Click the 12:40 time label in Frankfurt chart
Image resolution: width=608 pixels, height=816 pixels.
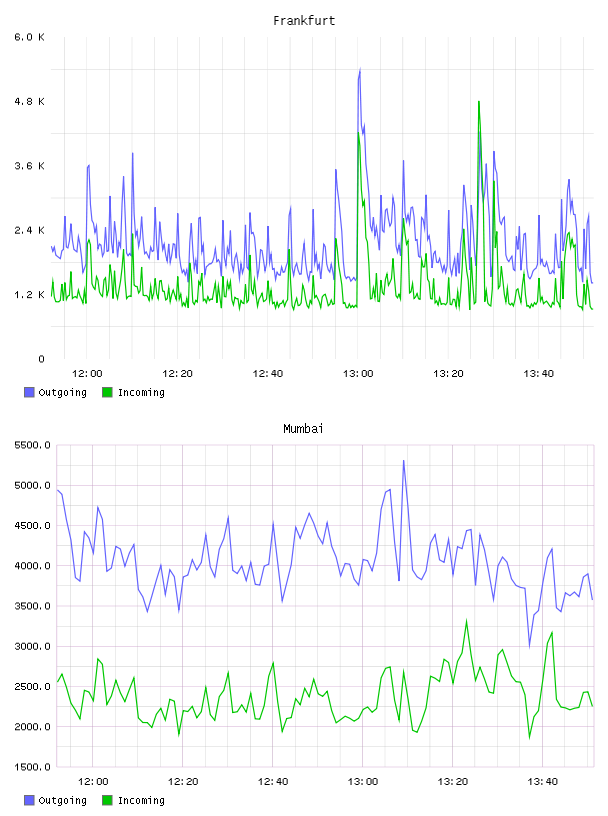(268, 373)
